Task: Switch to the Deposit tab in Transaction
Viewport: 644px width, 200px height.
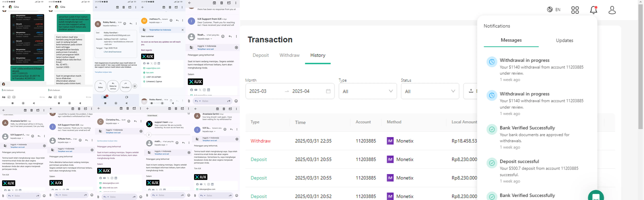Action: click(261, 55)
